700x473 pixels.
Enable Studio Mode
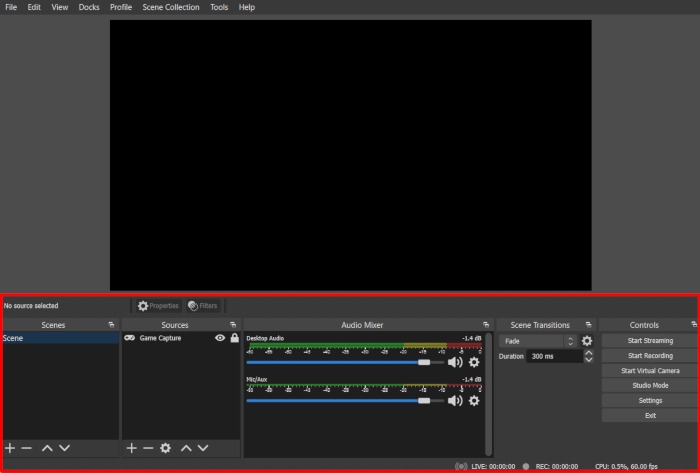[650, 386]
